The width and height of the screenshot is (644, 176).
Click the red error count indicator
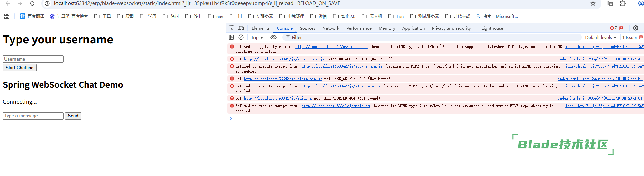(613, 28)
